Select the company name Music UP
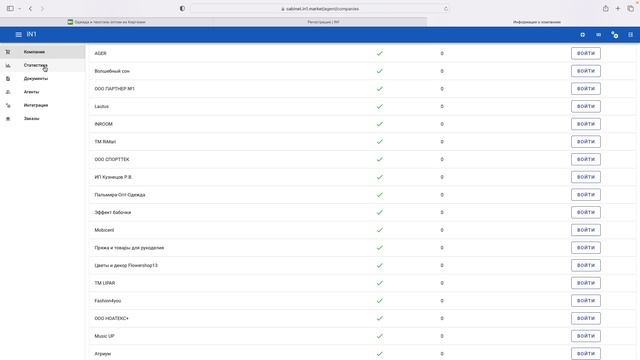Screen dimensions: 640x360 pos(104,336)
